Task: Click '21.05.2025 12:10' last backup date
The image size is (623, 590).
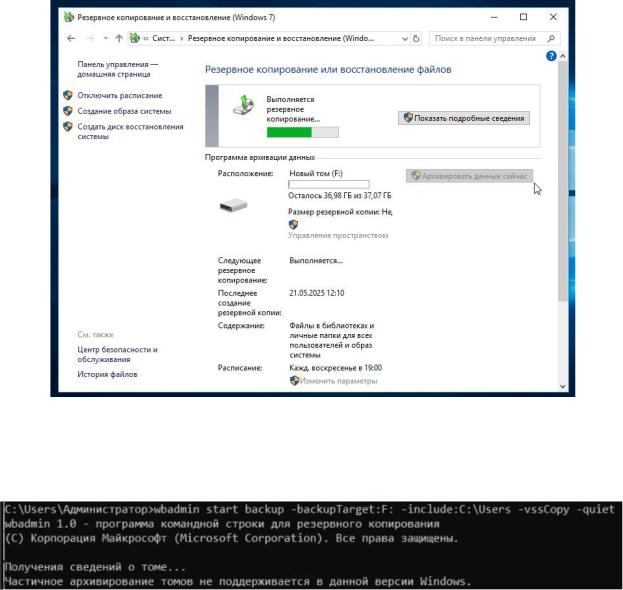Action: (317, 293)
